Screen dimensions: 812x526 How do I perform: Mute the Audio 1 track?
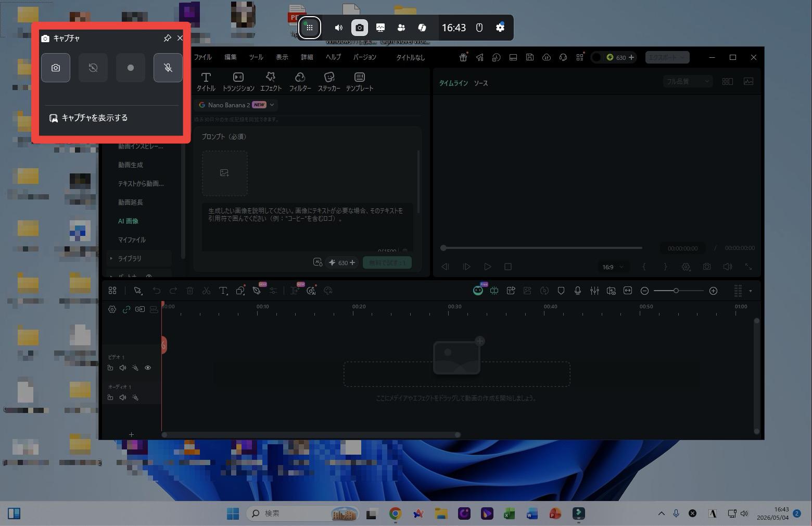123,397
